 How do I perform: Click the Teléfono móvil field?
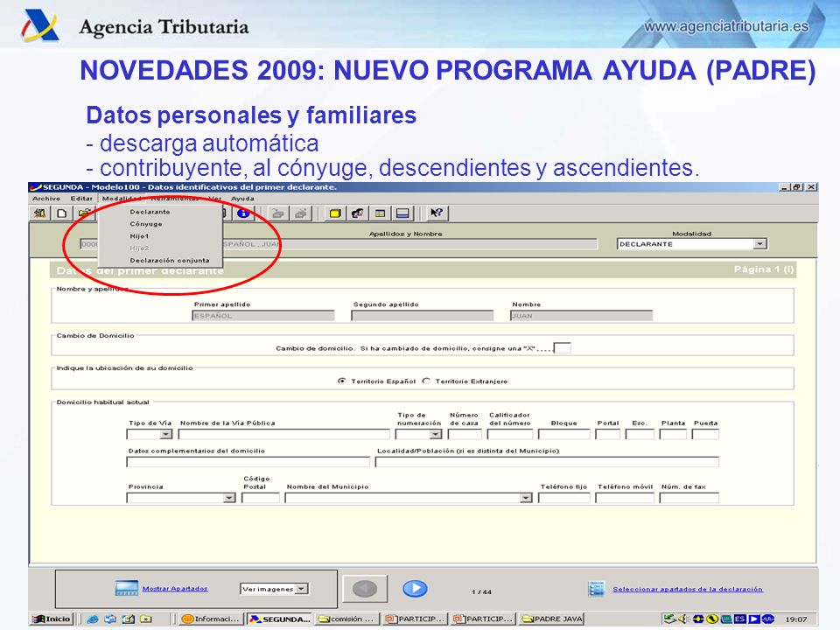tap(625, 498)
